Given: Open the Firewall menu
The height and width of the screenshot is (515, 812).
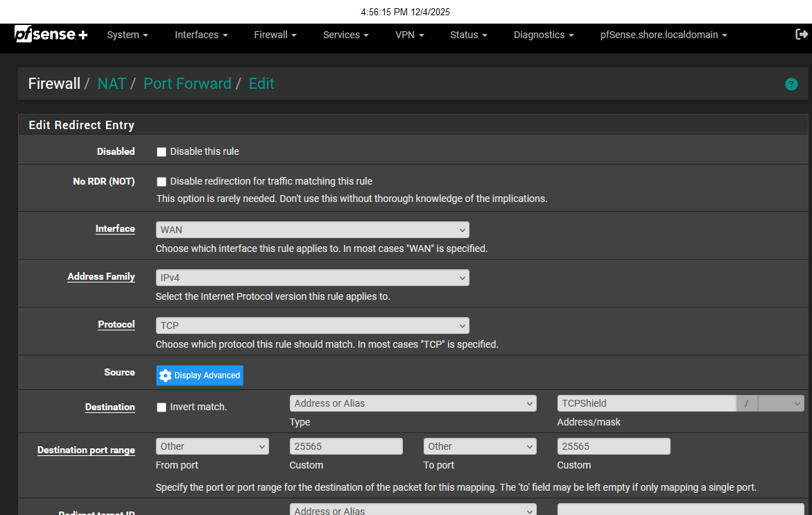Looking at the screenshot, I should 275,35.
